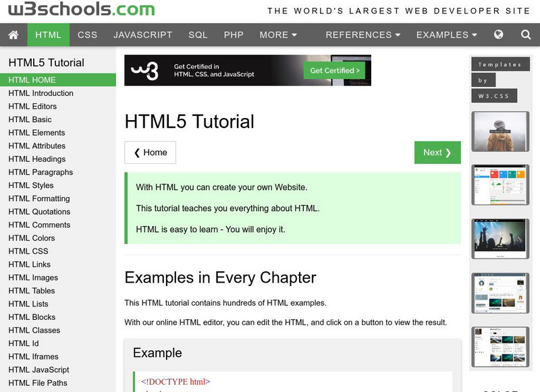Open HTML File Paths in sidebar
The height and width of the screenshot is (392, 540).
58,383
